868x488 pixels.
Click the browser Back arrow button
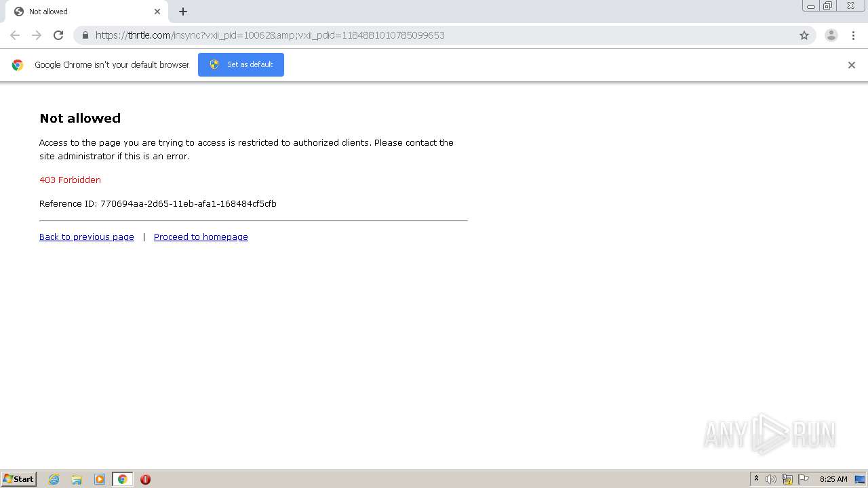point(15,35)
